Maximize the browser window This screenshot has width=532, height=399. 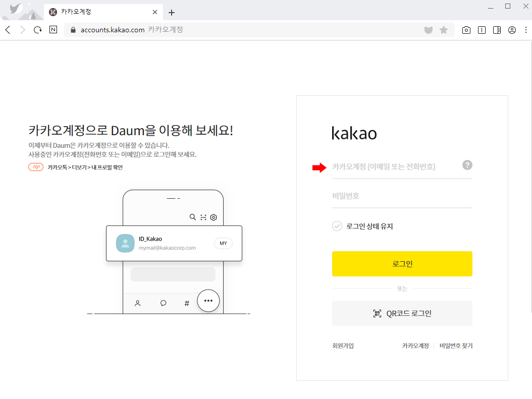click(508, 6)
